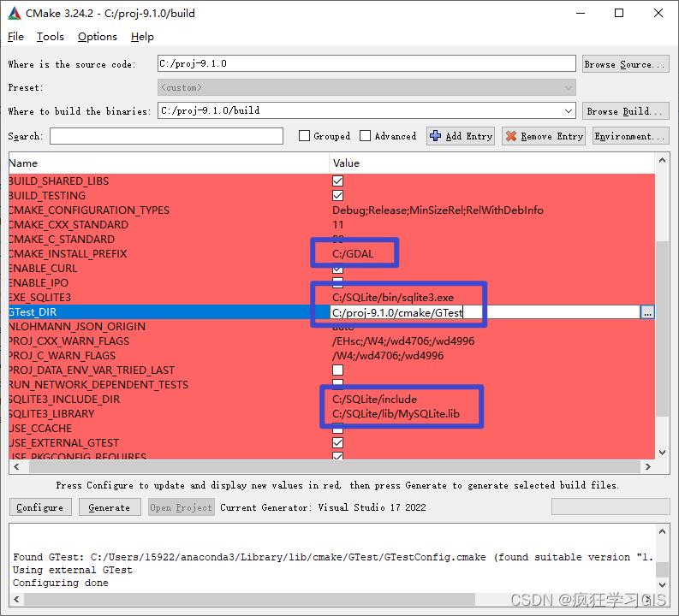Open the disabled Preset dropdown
The height and width of the screenshot is (616, 679).
pyautogui.click(x=366, y=87)
